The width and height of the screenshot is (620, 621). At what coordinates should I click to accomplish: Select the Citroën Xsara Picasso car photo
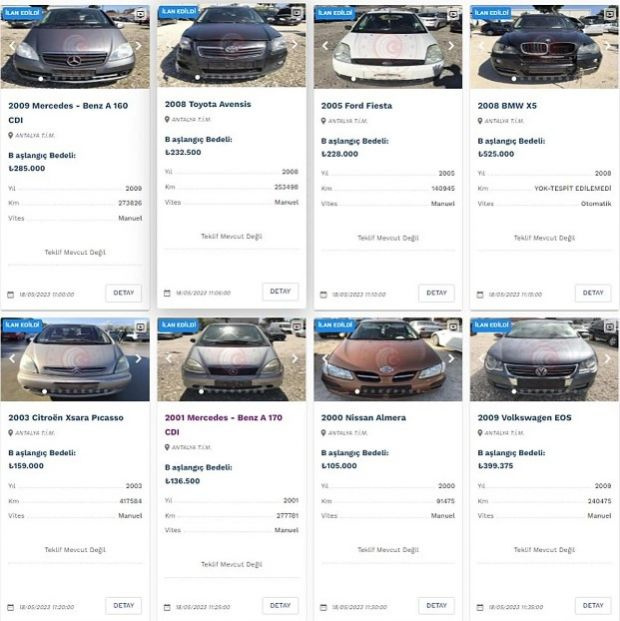pos(75,359)
